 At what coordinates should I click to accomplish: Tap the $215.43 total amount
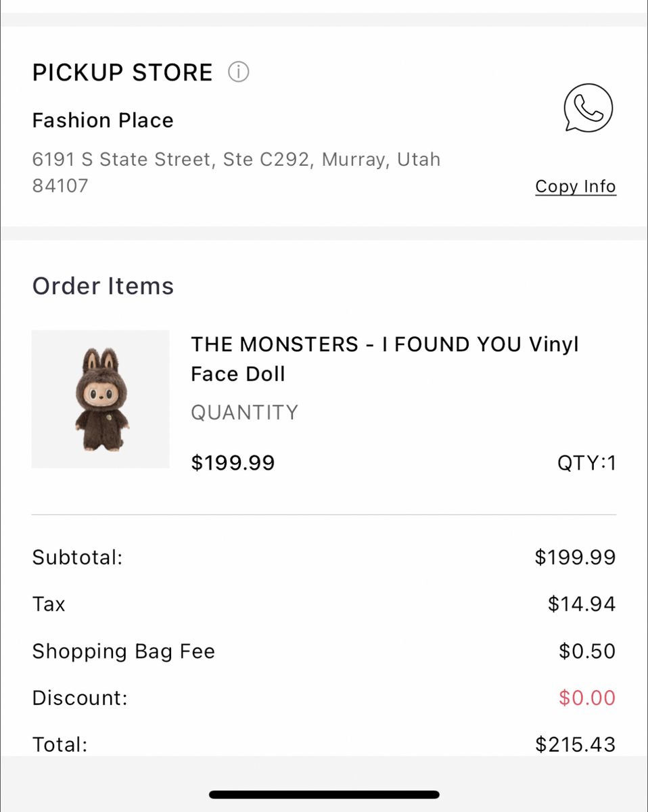(x=575, y=744)
